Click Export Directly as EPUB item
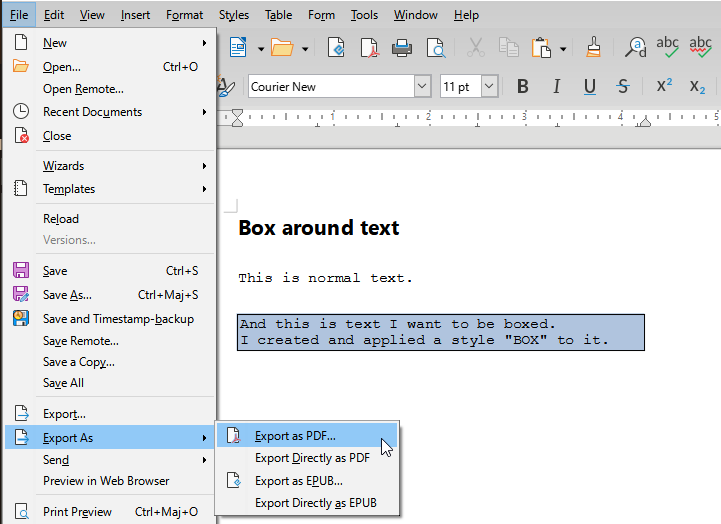This screenshot has width=721, height=524. pyautogui.click(x=307, y=503)
